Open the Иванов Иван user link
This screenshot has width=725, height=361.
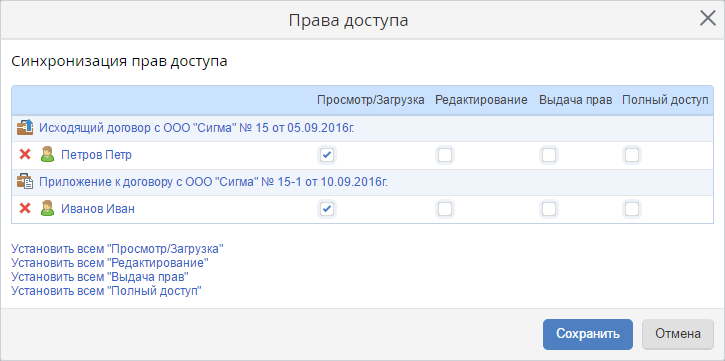(98, 209)
